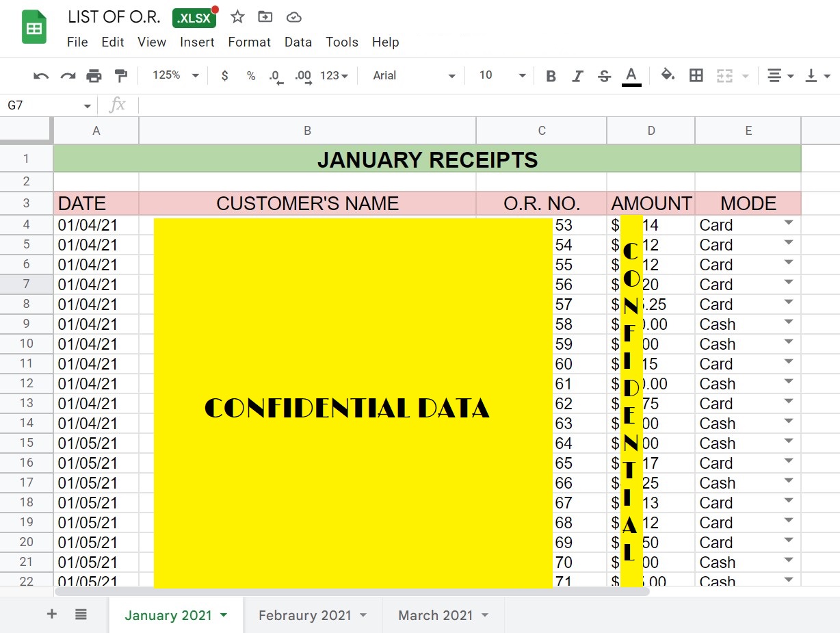Open vertical align options
Image resolution: width=840 pixels, height=633 pixels.
[x=817, y=76]
